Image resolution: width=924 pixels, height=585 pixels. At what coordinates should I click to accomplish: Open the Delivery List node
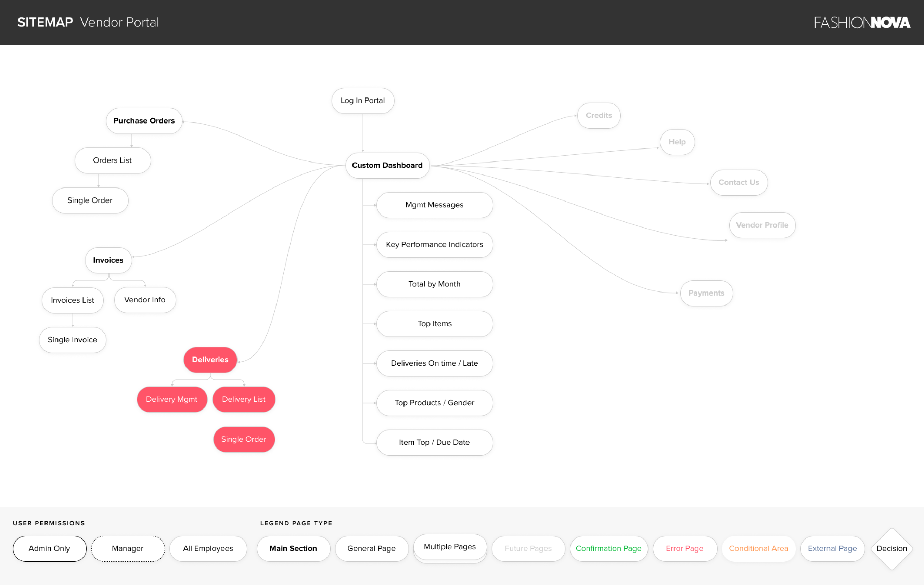click(244, 399)
